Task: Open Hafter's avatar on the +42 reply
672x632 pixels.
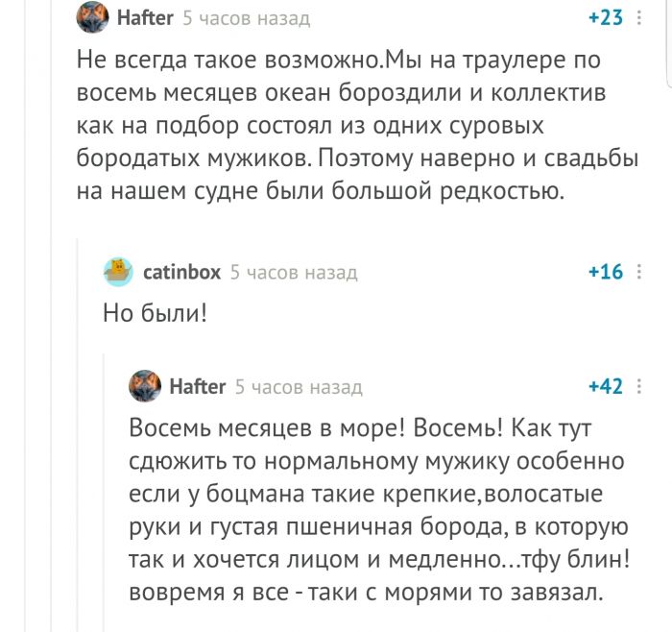Action: [145, 386]
